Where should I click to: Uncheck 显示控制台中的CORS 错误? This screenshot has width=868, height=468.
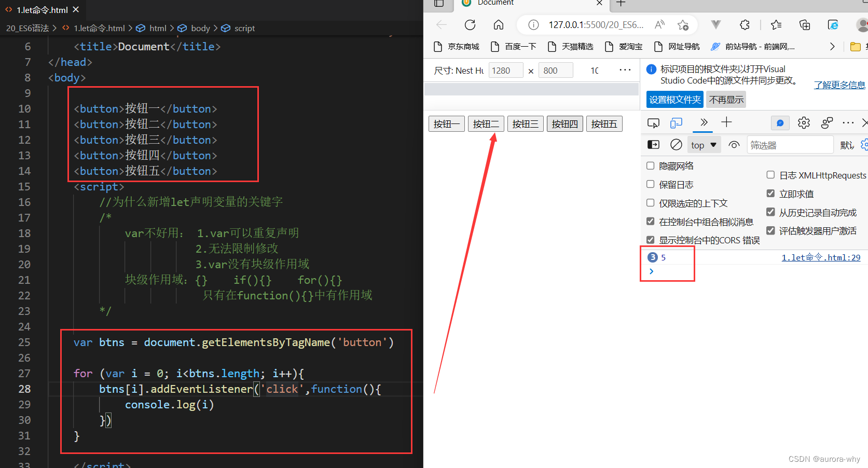[x=651, y=240]
